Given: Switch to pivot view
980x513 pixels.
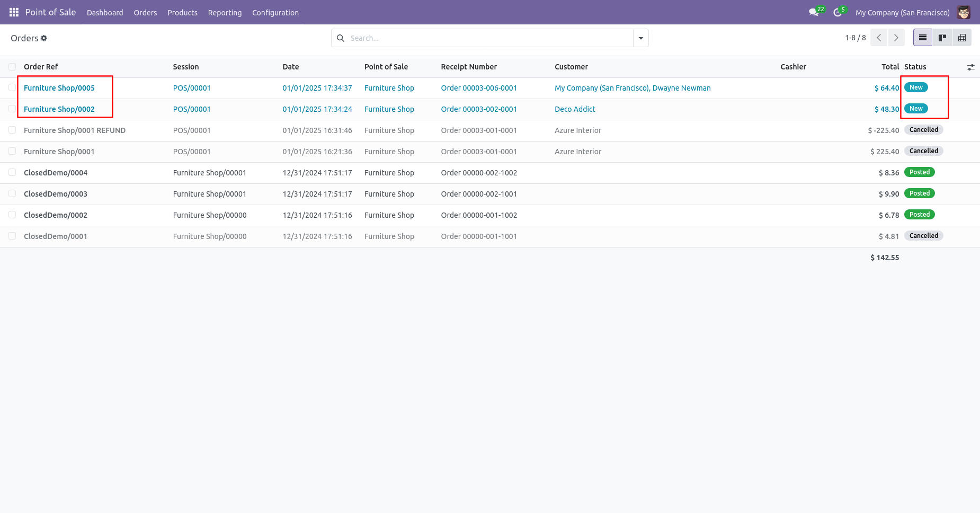Looking at the screenshot, I should [x=962, y=38].
